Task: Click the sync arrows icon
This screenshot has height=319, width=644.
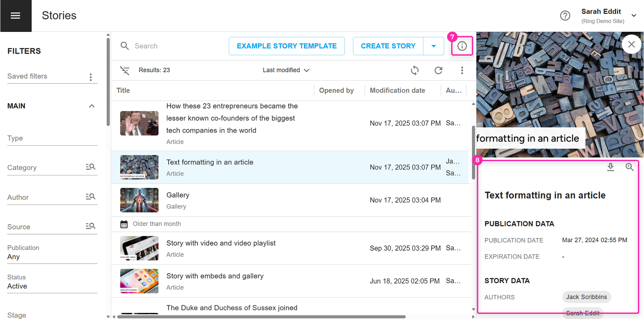Action: coord(415,70)
